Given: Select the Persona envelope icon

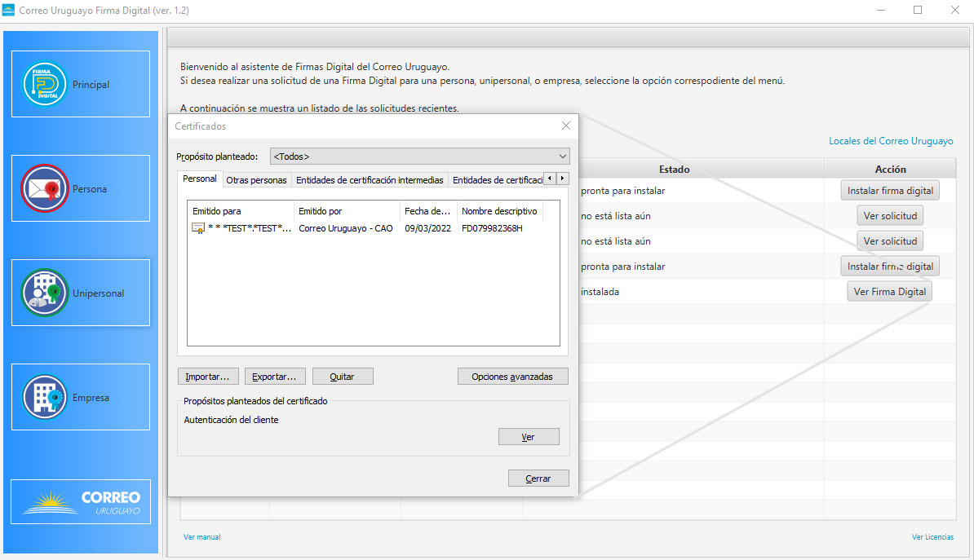Looking at the screenshot, I should 44,188.
